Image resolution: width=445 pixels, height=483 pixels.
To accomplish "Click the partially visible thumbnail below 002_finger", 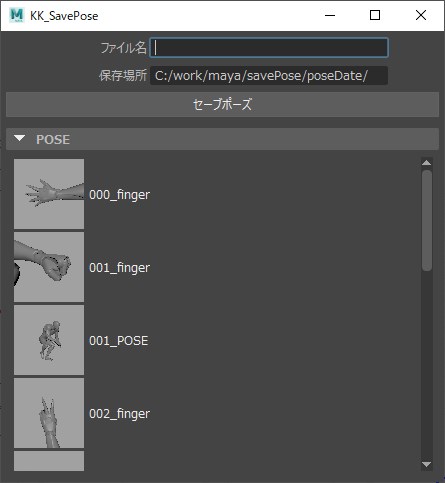I will [49, 461].
